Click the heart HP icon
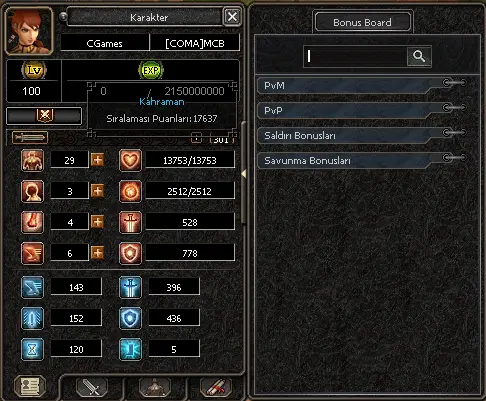Viewport: 486px width, 401px height. (130, 160)
